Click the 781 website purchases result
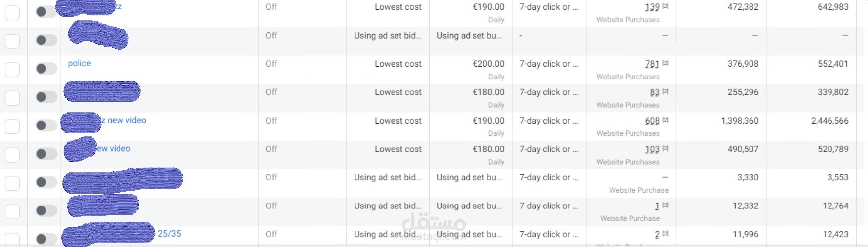Image resolution: width=868 pixels, height=247 pixels. [652, 64]
